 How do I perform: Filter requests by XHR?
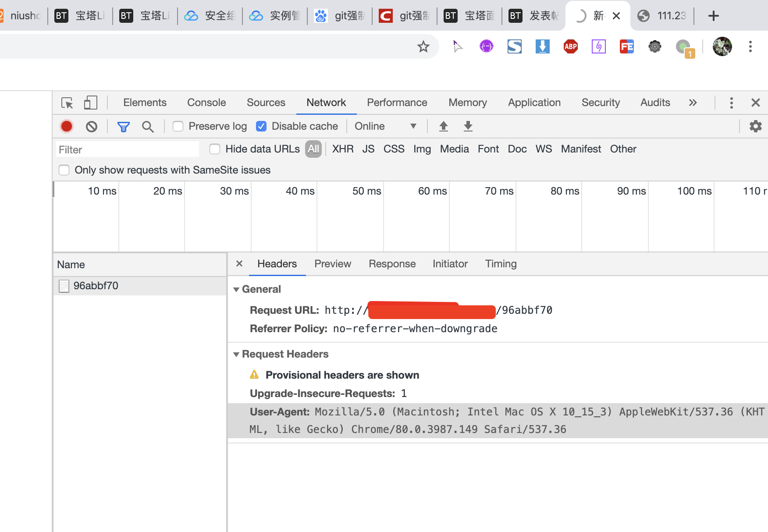[343, 149]
